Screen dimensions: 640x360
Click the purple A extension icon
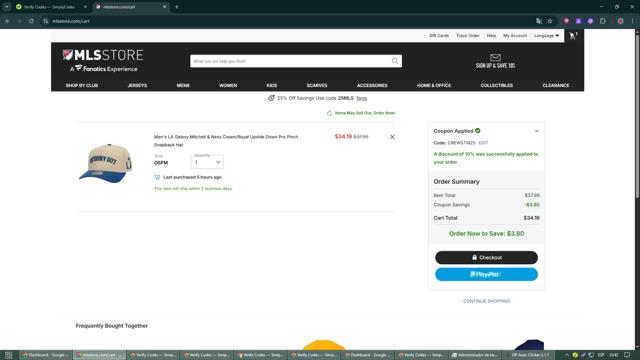[578, 21]
